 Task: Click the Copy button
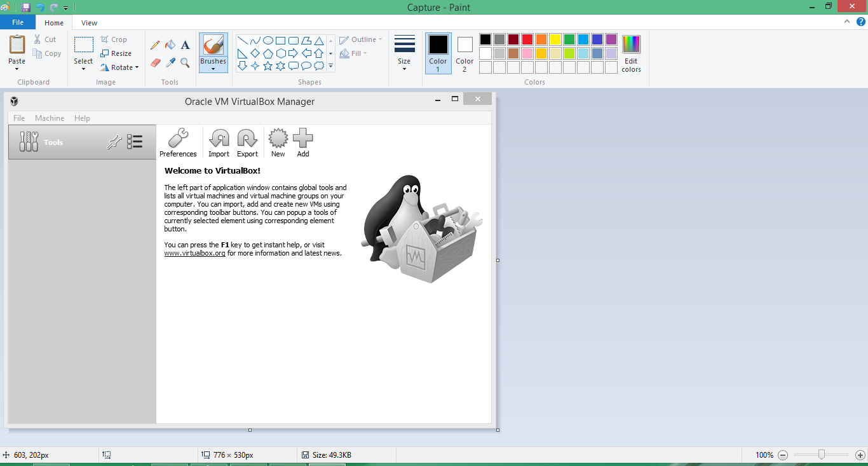click(48, 53)
